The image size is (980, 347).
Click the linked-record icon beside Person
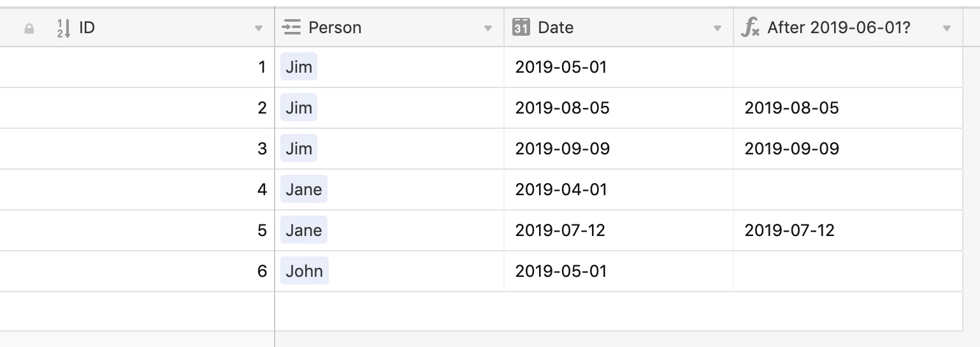click(291, 27)
